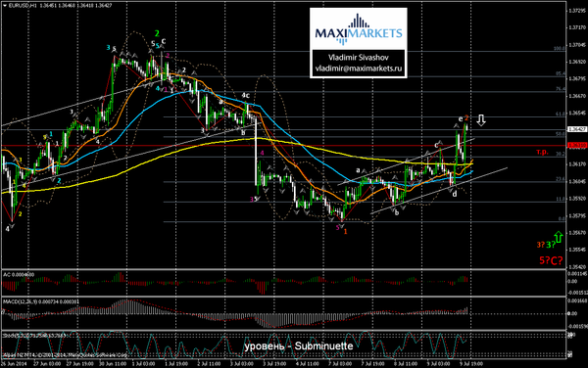Image resolution: width=588 pixels, height=368 pixels.
Task: Click the 3 Jul 19:00 time label
Action: 274,363
